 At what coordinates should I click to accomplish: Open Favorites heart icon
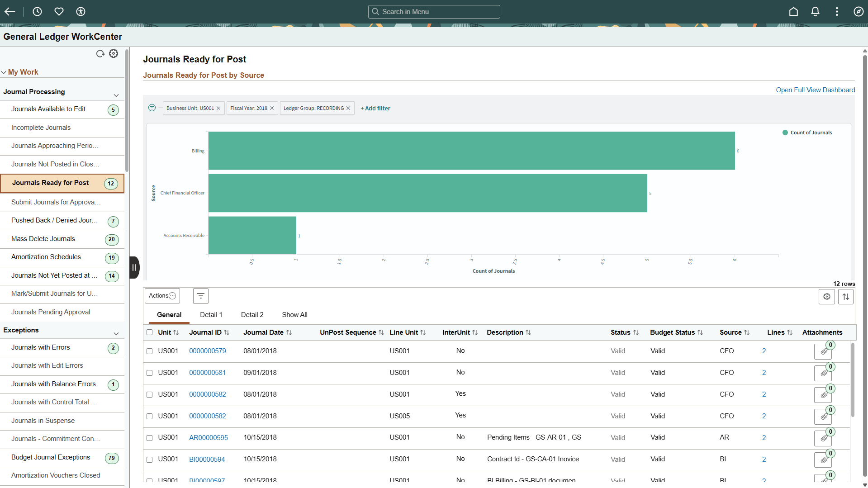coord(59,12)
